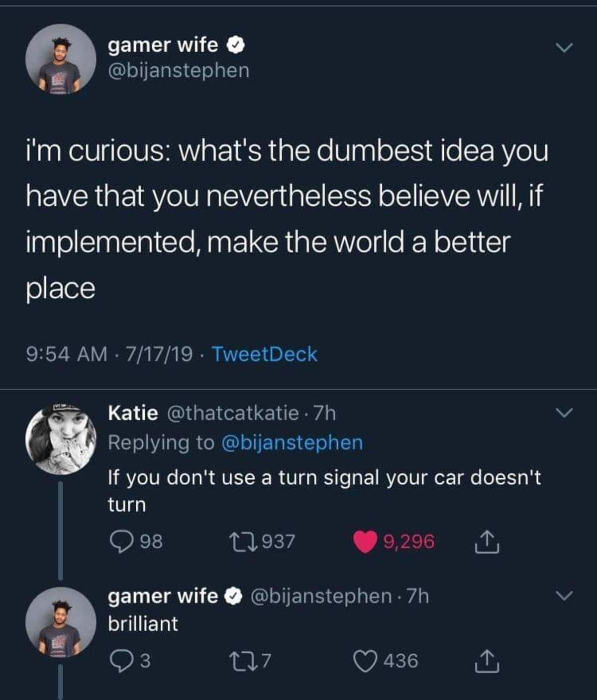
Task: Like Katie's turn signal reply
Action: (365, 541)
